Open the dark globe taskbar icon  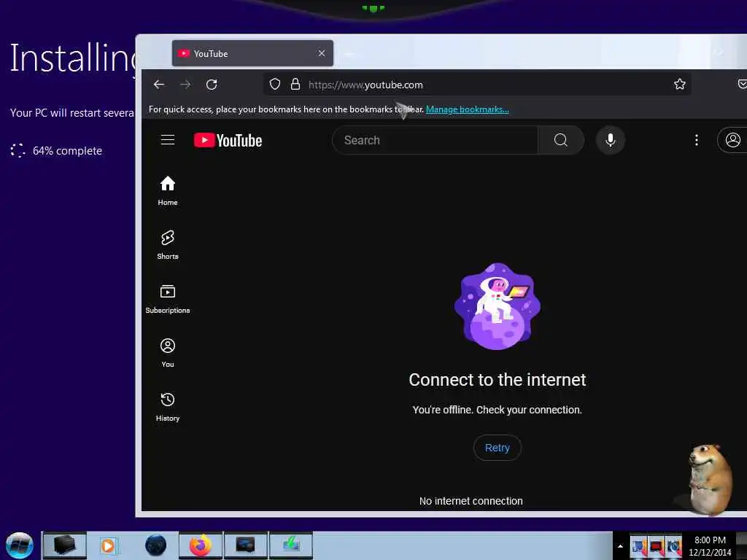(x=156, y=545)
